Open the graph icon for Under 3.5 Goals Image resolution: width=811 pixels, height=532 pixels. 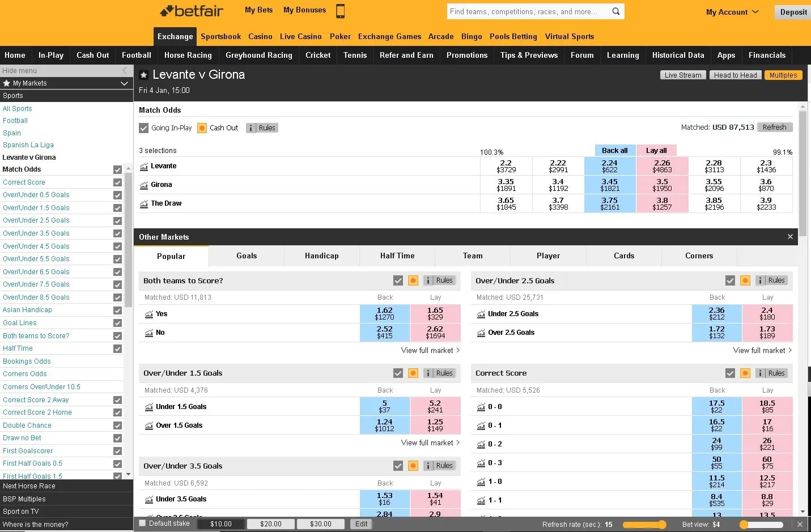point(149,500)
